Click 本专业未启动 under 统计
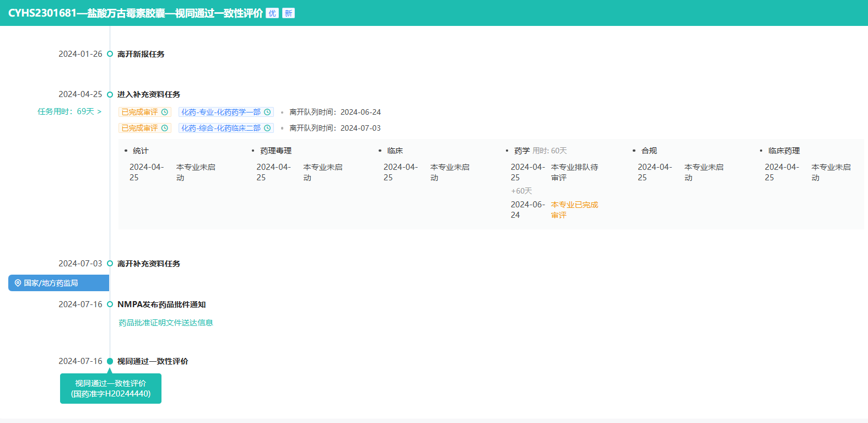This screenshot has height=423, width=868. 196,172
